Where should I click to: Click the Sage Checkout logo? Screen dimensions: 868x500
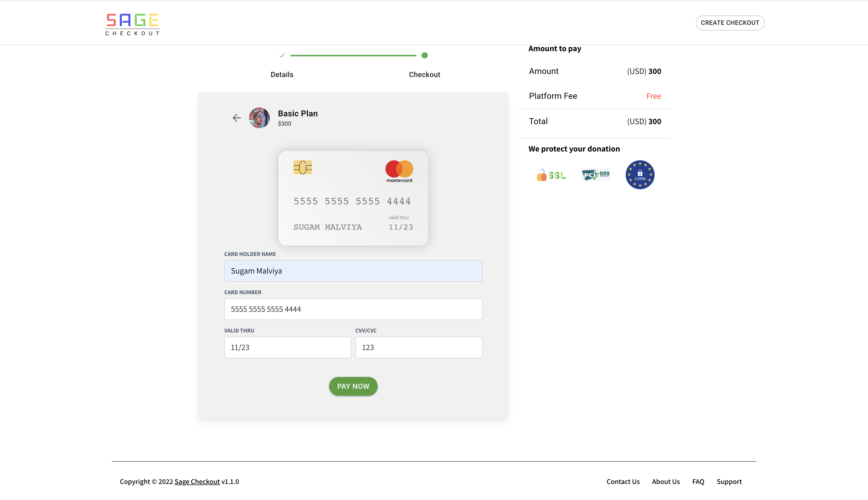coord(133,24)
